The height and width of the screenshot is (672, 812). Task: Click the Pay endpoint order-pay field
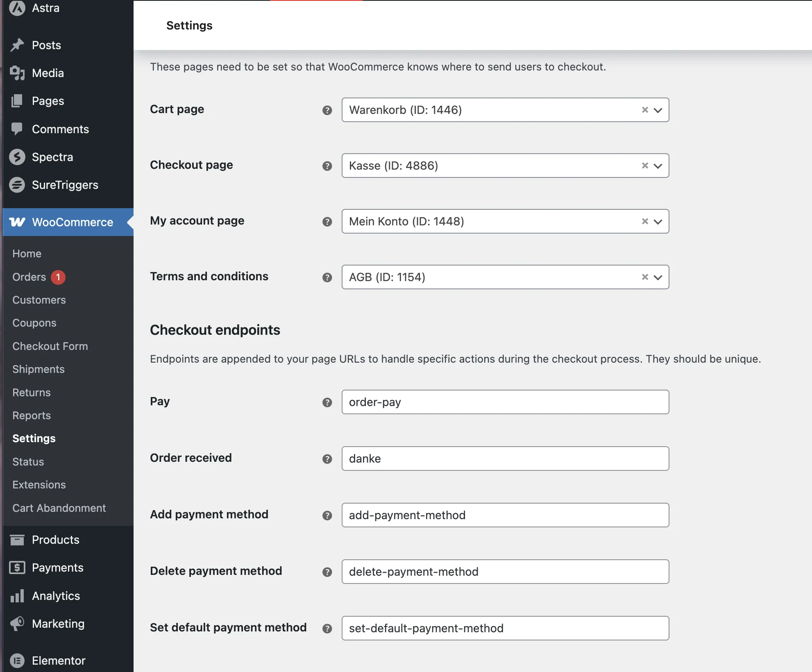pos(505,402)
